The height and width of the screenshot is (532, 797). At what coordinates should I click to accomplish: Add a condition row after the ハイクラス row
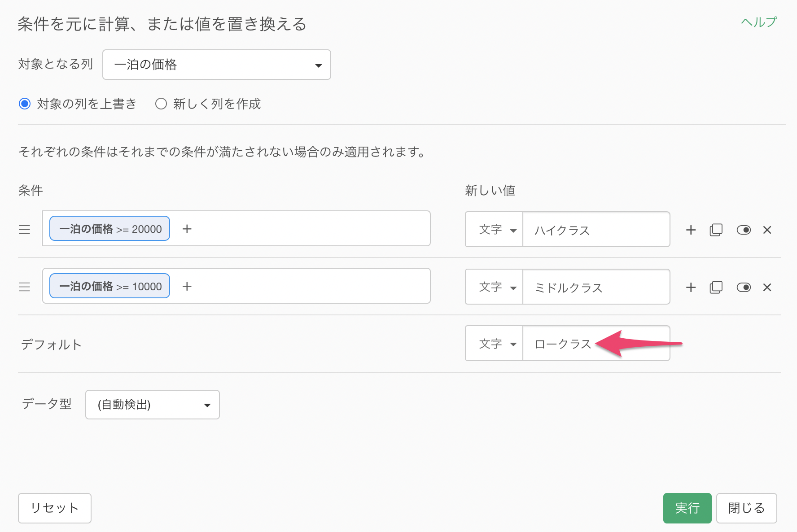click(x=691, y=230)
